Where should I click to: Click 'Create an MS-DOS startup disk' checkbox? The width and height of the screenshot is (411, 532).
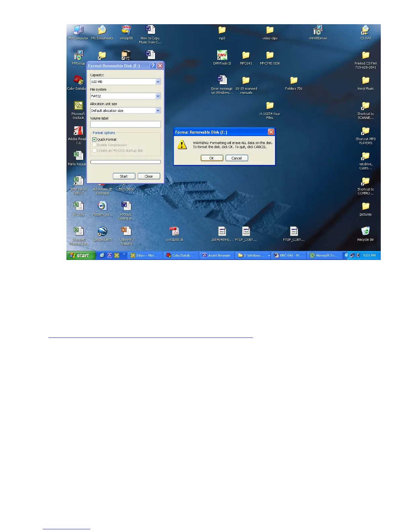(95, 150)
